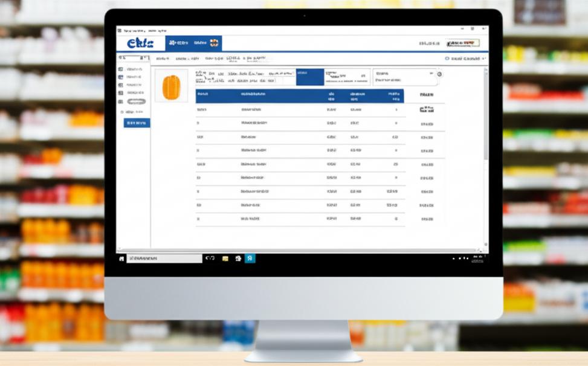Screen dimensions: 588x366
Task: Open the refresh icon near the search panel
Action: 439,74
